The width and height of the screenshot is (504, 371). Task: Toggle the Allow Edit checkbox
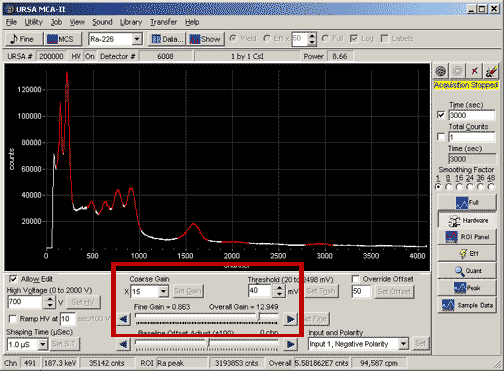coord(13,279)
